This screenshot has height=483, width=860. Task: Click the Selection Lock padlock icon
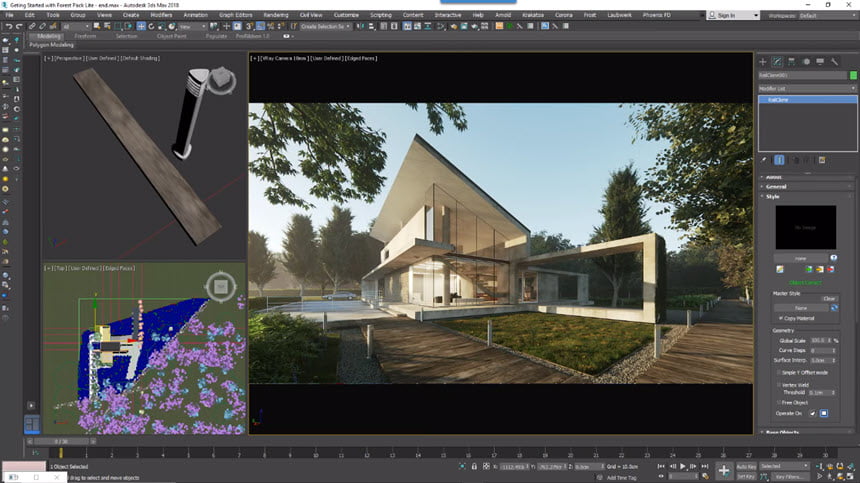474,467
